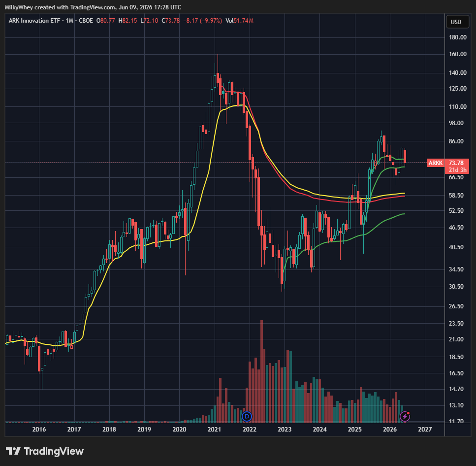This screenshot has height=466, width=476.
Task: Click the 160.00 price axis label
Action: tap(457, 54)
